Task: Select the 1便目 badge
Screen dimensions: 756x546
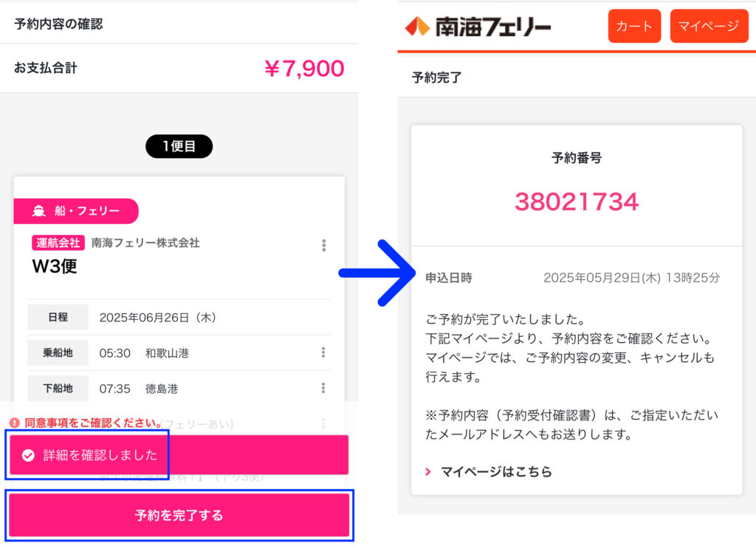Action: [x=179, y=146]
